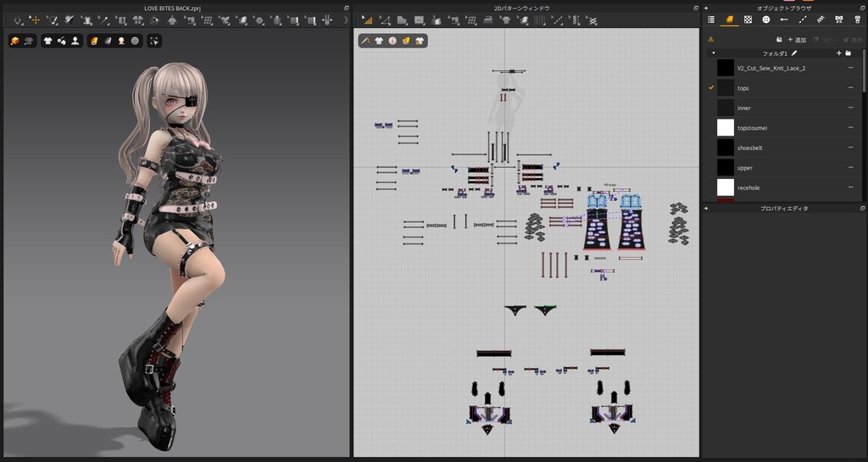Click the コピー copy button

(825, 40)
